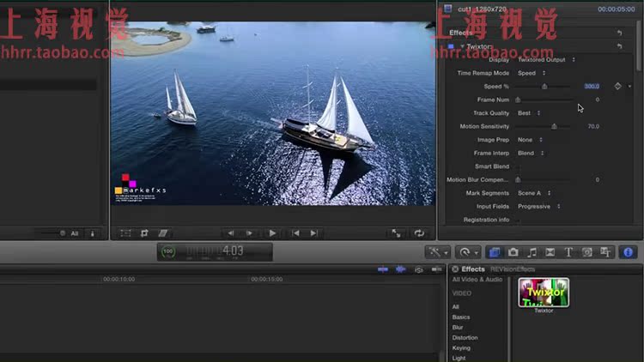Open the Photos browser camera icon

coord(513,252)
